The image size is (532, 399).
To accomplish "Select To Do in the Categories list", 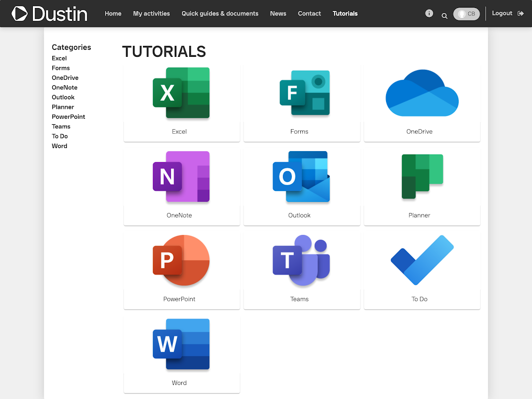I will pos(60,136).
